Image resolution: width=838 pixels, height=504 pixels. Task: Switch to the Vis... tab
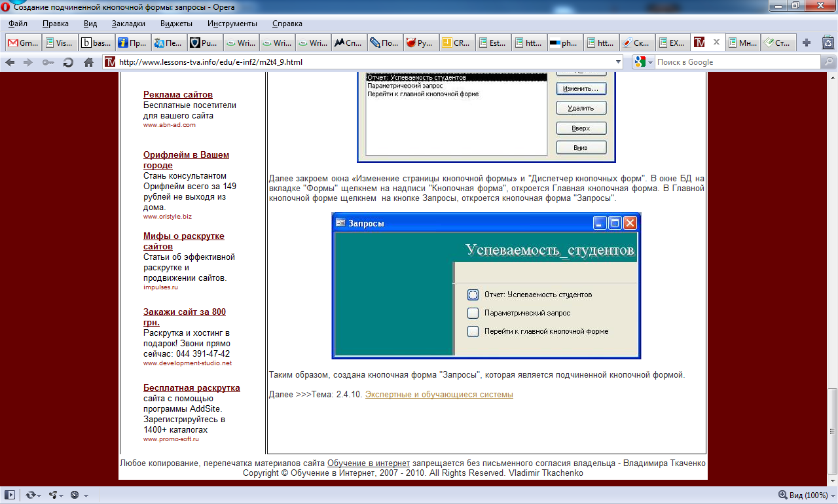point(59,43)
